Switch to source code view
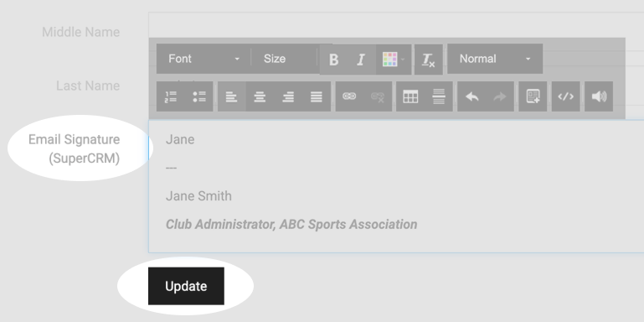The image size is (644, 322). (565, 96)
